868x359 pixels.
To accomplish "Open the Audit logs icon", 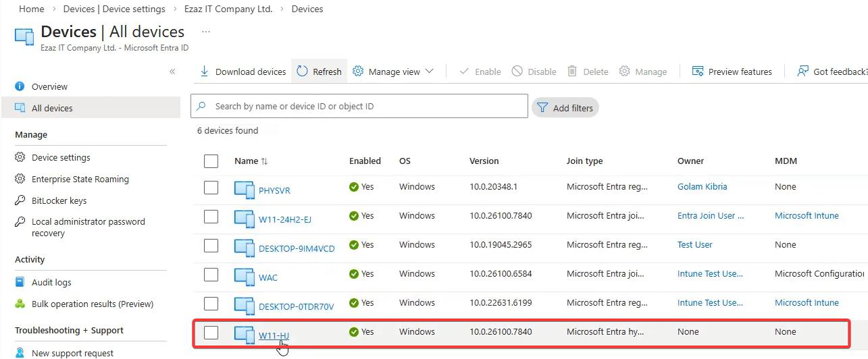I will pyautogui.click(x=20, y=282).
